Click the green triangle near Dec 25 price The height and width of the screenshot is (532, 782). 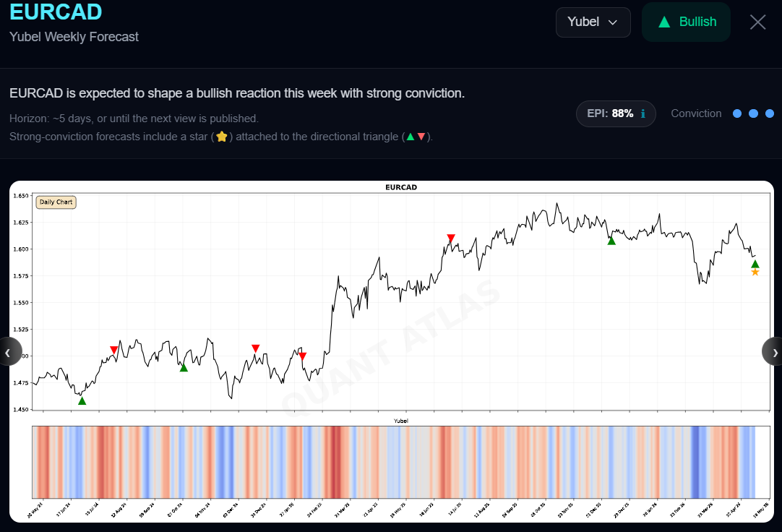611,241
